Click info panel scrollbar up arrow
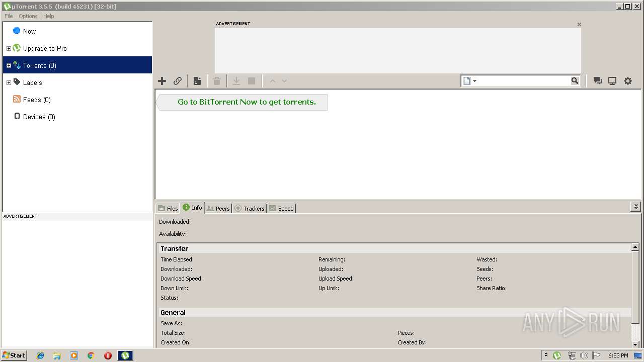The height and width of the screenshot is (362, 644). [x=635, y=247]
